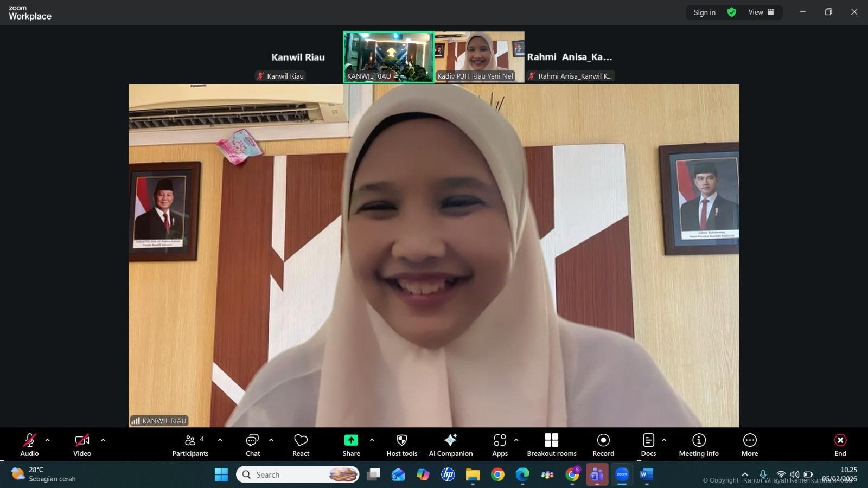This screenshot has height=488, width=868.
Task: Open Meeting info
Action: (x=698, y=445)
